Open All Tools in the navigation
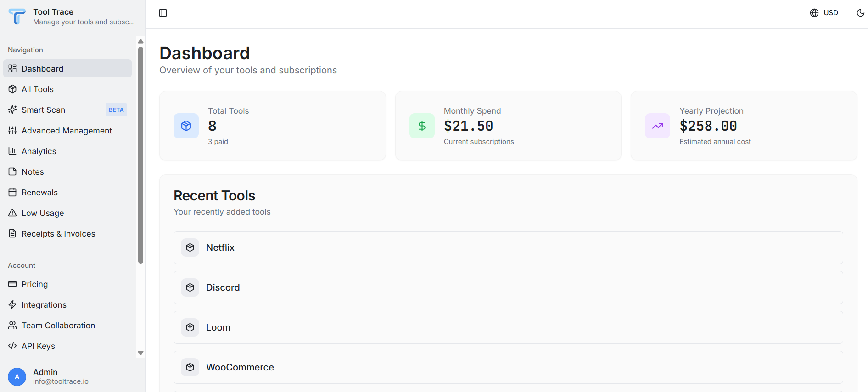This screenshot has height=392, width=868. [x=38, y=89]
